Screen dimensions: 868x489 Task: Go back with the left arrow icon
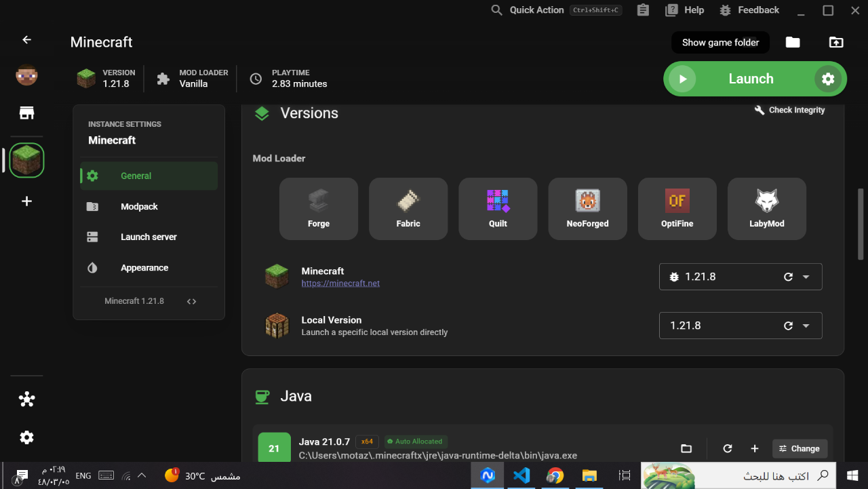point(26,40)
